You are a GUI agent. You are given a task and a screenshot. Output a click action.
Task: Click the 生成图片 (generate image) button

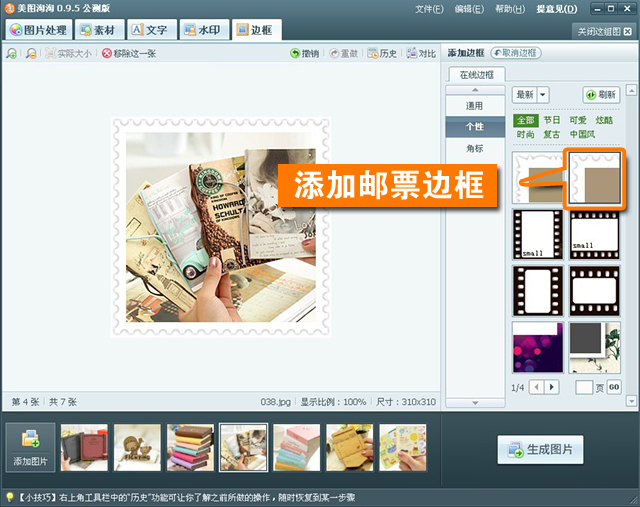[540, 450]
